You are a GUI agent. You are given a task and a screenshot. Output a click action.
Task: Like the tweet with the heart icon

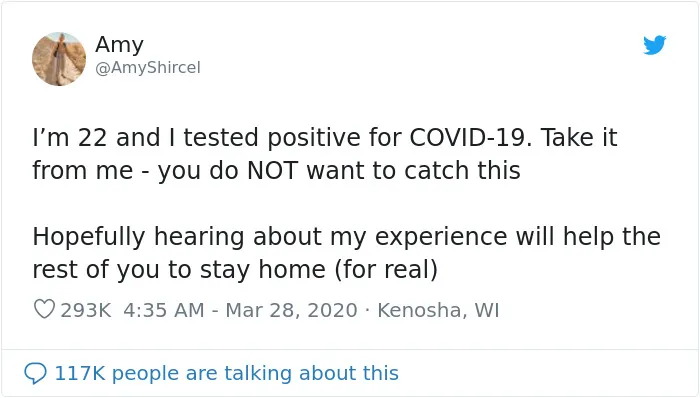tap(44, 309)
